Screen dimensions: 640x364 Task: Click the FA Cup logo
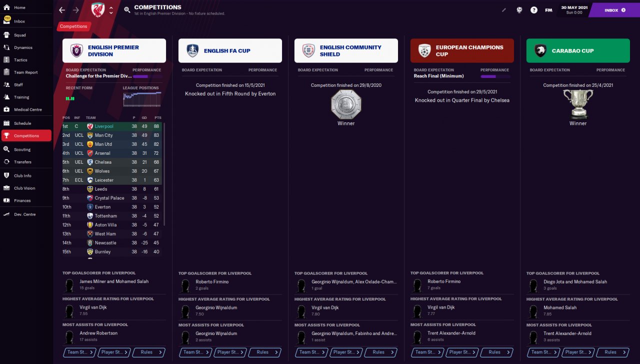(192, 50)
